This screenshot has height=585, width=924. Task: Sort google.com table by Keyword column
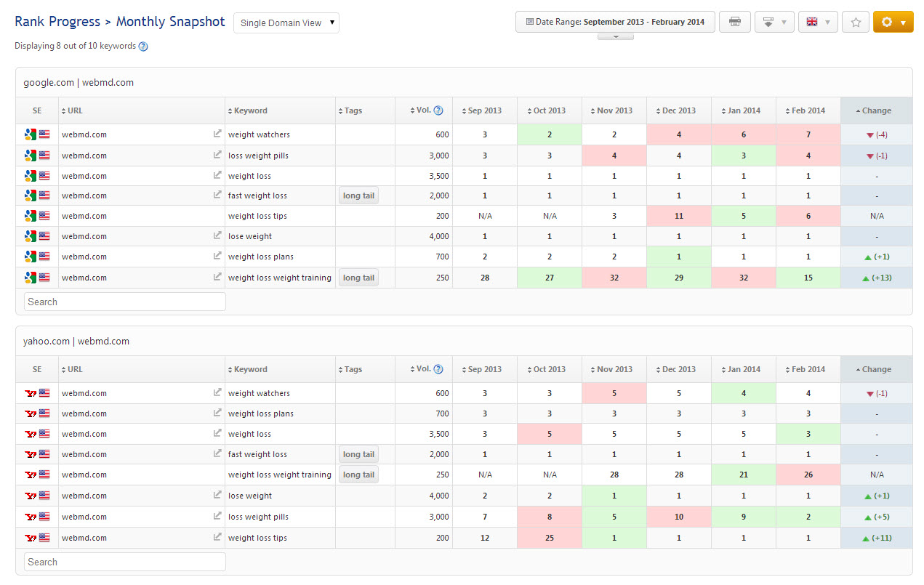[x=250, y=111]
